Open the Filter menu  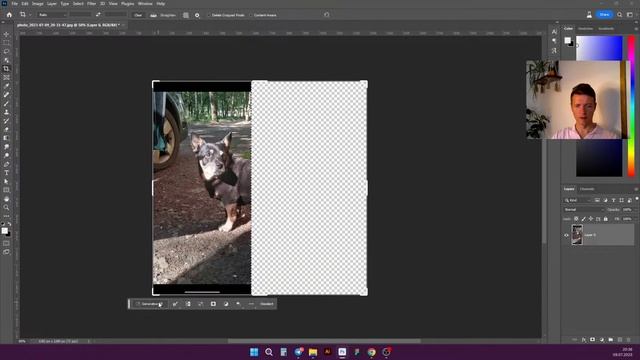91,4
